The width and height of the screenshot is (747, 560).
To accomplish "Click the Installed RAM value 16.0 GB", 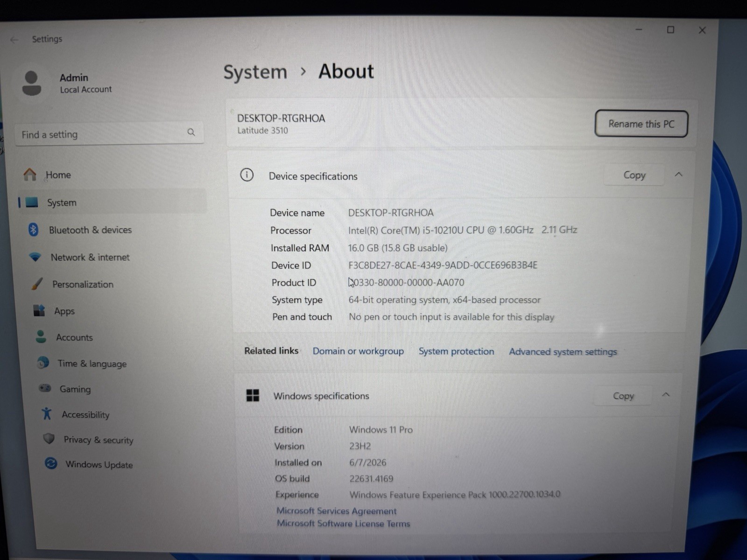I will [x=398, y=248].
